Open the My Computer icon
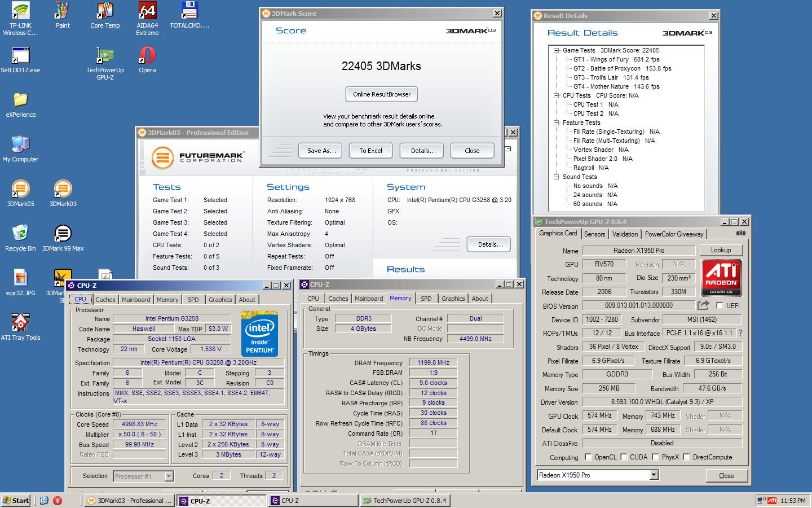The image size is (812, 508). point(21,149)
